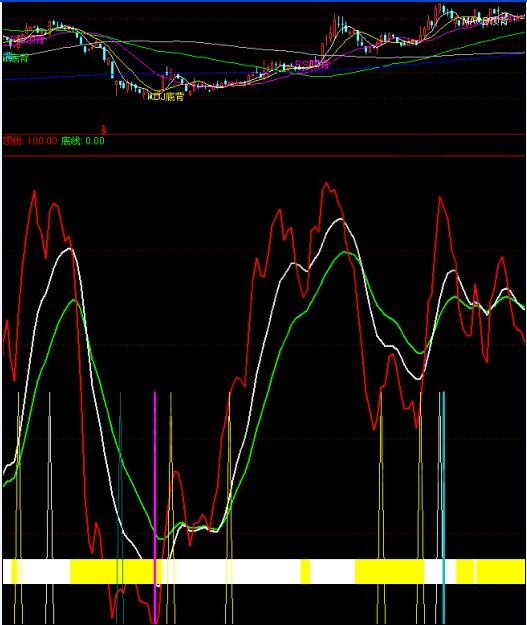The width and height of the screenshot is (527, 625).
Task: Select the wide yellow band segment on left
Action: point(114,572)
